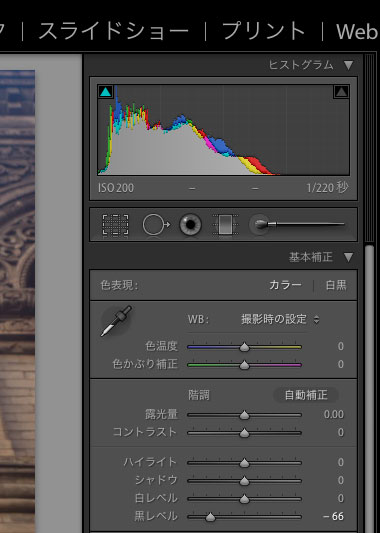Click the ISO 200 text under histogram
Screen dimensions: 380x533
point(116,188)
